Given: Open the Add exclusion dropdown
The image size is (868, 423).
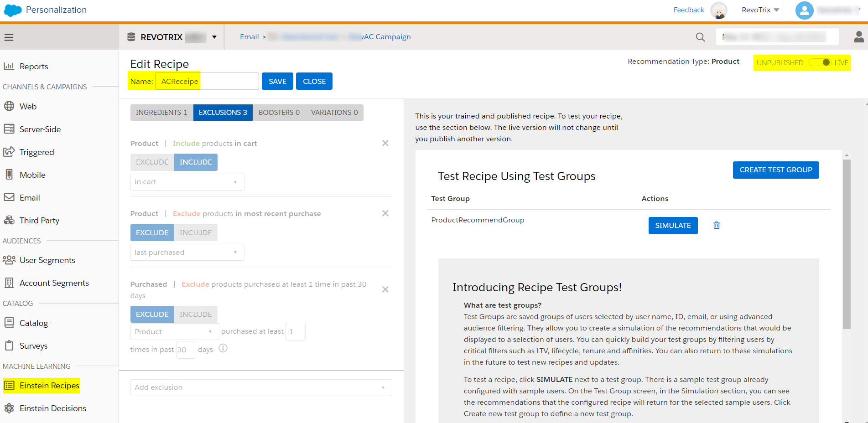Looking at the screenshot, I should click(261, 387).
